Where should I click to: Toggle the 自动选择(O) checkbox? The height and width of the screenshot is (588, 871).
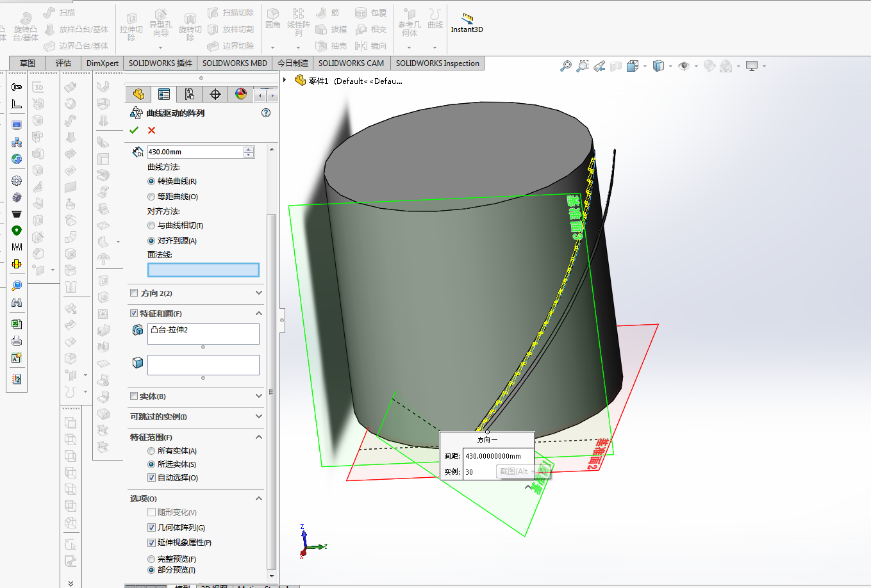click(151, 478)
